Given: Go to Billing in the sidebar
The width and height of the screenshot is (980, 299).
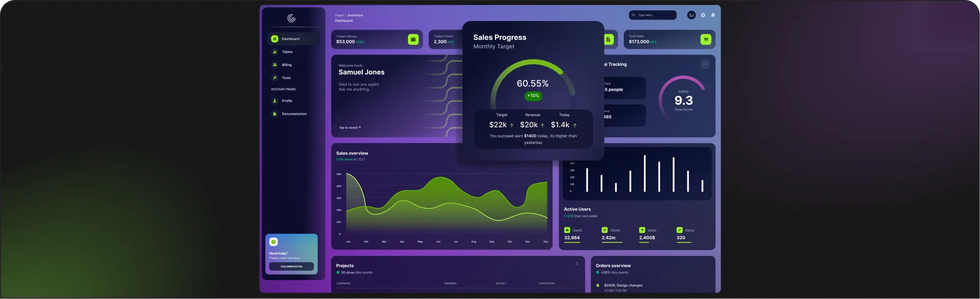Looking at the screenshot, I should [x=286, y=65].
